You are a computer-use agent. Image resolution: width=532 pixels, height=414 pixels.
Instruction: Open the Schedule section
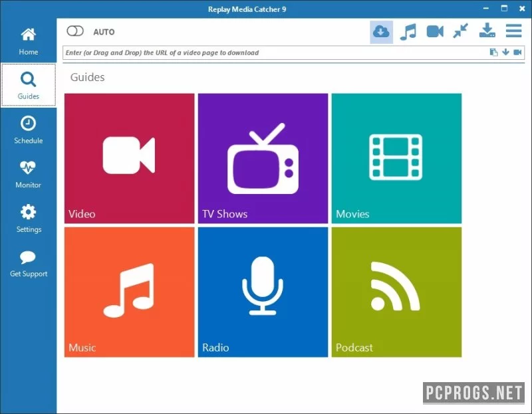click(x=28, y=130)
